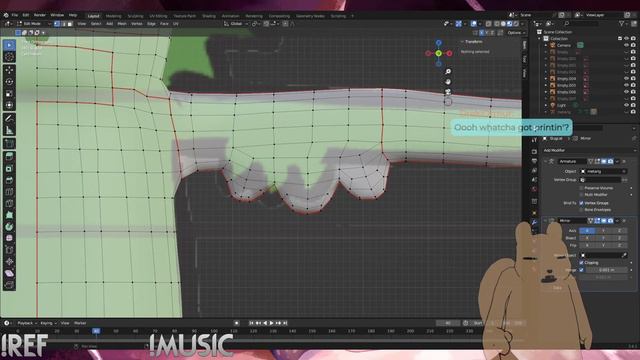Viewport: 640px width, 360px height.
Task: Select the Edge Slide tool
Action: click(x=9, y=250)
